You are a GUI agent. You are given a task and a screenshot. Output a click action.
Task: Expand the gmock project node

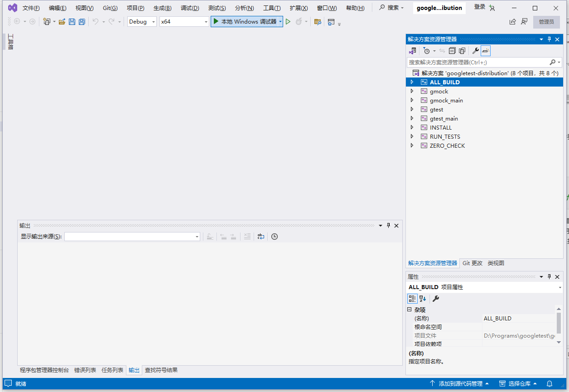[412, 91]
